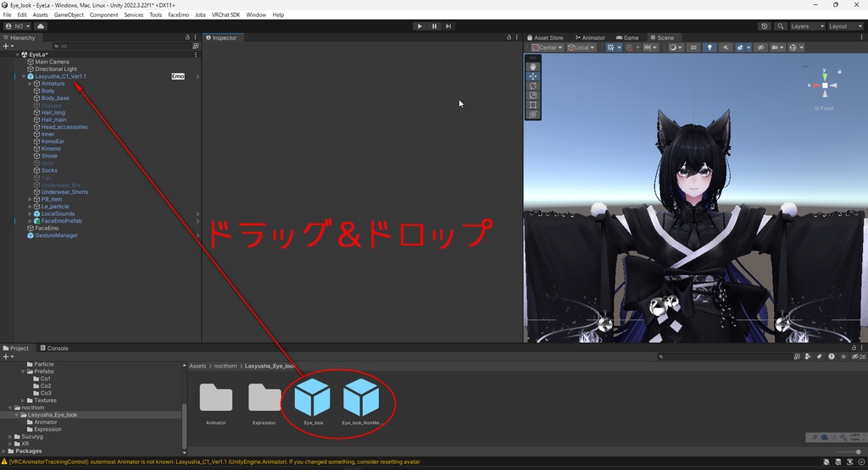The height and width of the screenshot is (470, 868).
Task: Select FaceEmoPrefab in Hierarchy
Action: [61, 221]
